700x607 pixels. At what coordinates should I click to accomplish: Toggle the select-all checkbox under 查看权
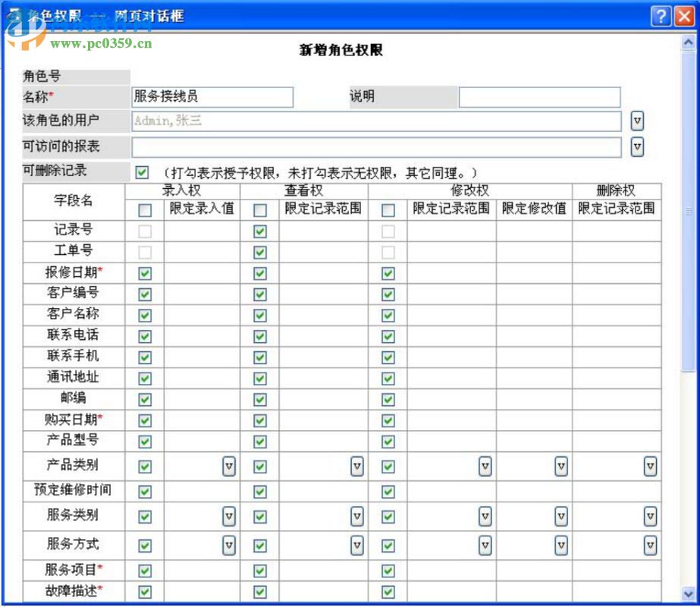259,209
